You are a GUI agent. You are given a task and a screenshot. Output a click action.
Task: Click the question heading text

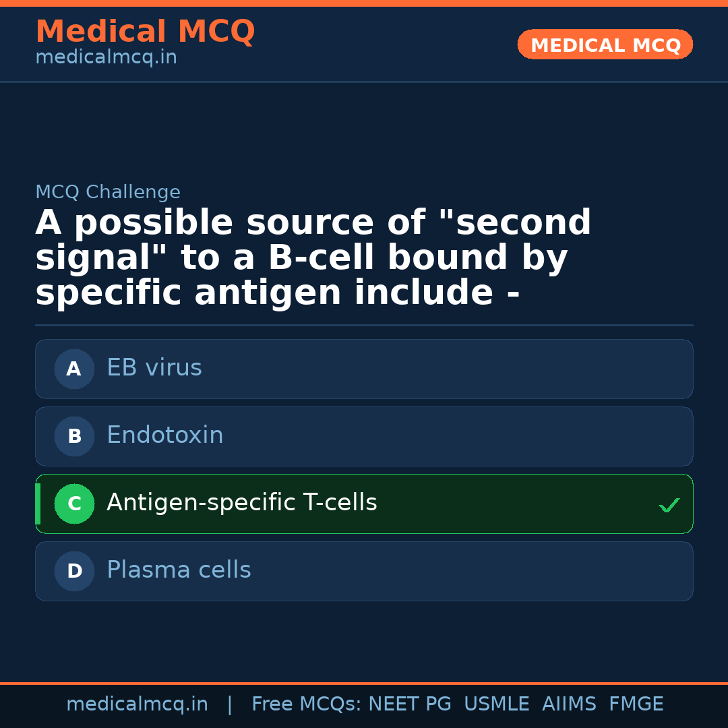pos(313,258)
